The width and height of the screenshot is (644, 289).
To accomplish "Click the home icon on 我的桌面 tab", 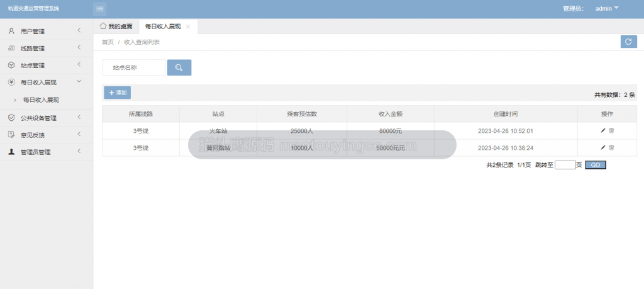I will pos(103,26).
